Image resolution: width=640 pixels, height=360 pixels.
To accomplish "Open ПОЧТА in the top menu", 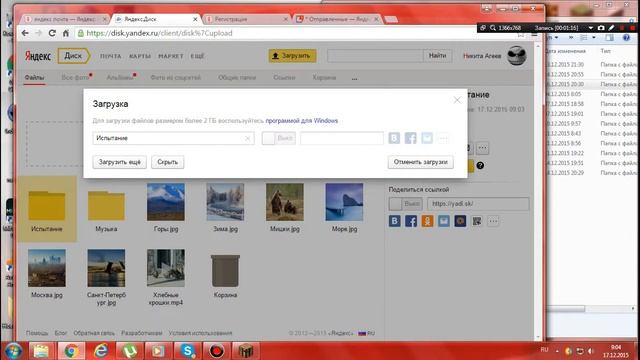I will click(111, 56).
